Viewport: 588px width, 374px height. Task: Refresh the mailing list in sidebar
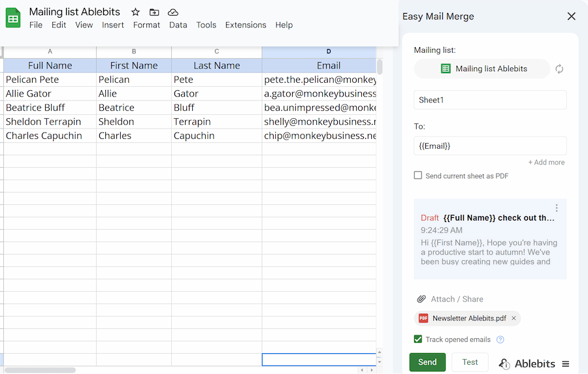click(559, 69)
